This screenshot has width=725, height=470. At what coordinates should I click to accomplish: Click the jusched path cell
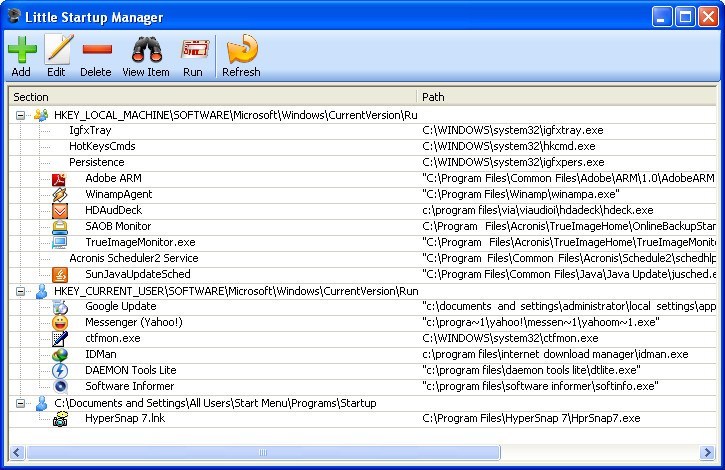569,274
